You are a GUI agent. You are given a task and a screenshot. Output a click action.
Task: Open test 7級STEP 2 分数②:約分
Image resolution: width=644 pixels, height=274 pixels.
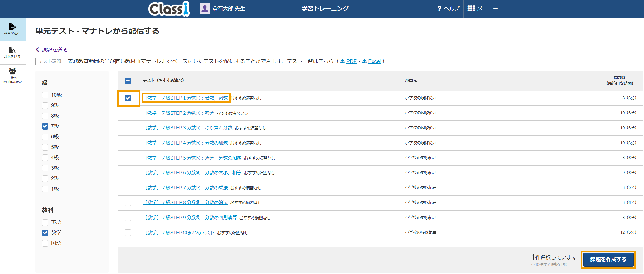(178, 113)
